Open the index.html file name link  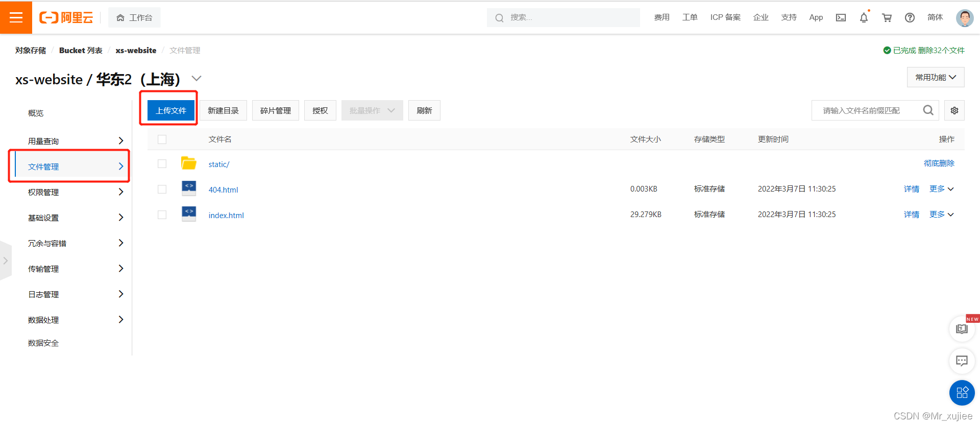tap(226, 216)
